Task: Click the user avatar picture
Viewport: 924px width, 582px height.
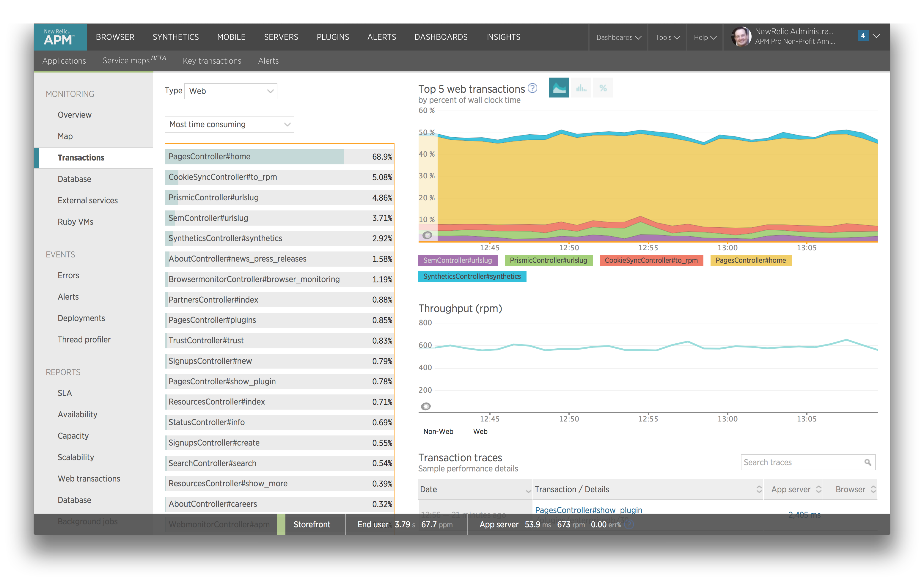Action: 741,37
